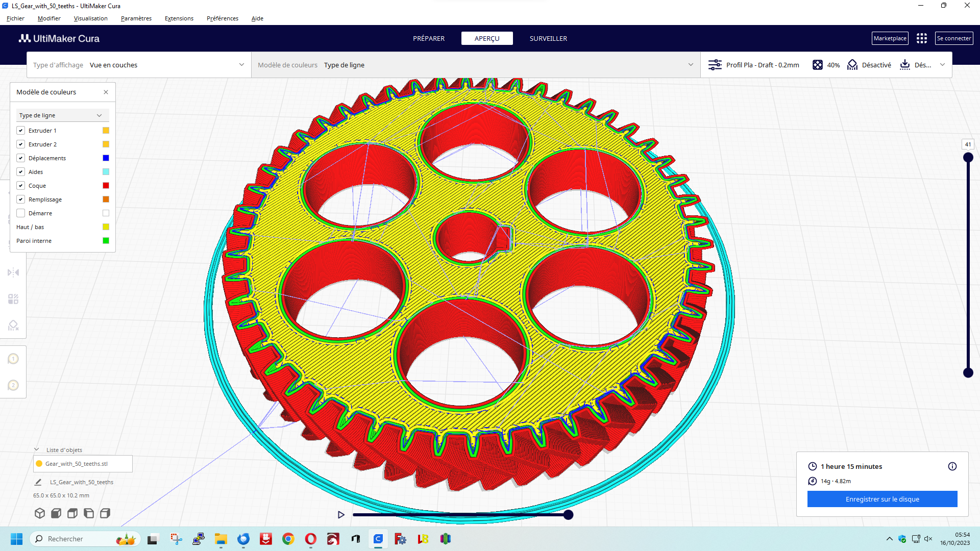The image size is (980, 551).
Task: Toggle the Remplissage checkbox
Action: (21, 199)
